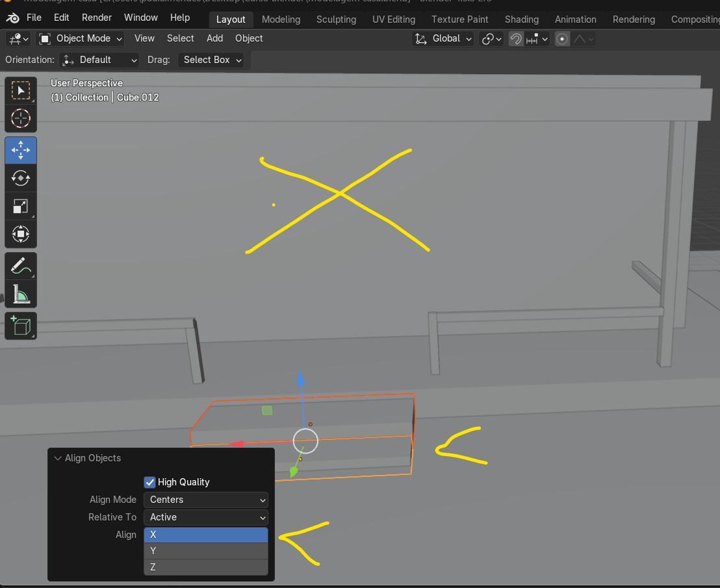
Task: Open the viewport Object menu
Action: 249,38
